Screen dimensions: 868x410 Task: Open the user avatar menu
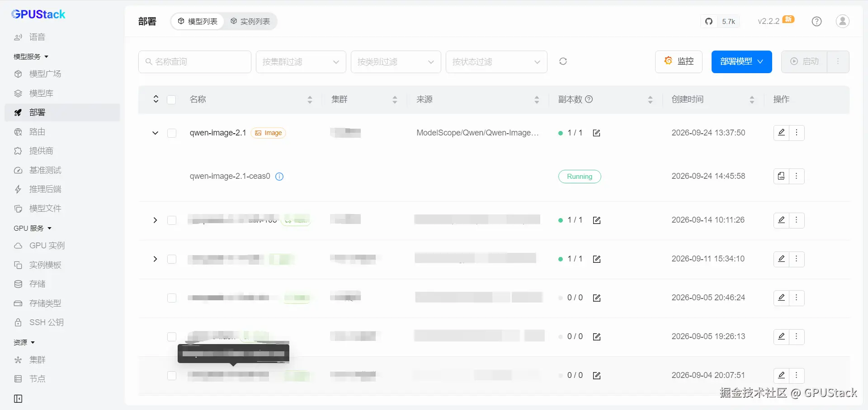[843, 21]
